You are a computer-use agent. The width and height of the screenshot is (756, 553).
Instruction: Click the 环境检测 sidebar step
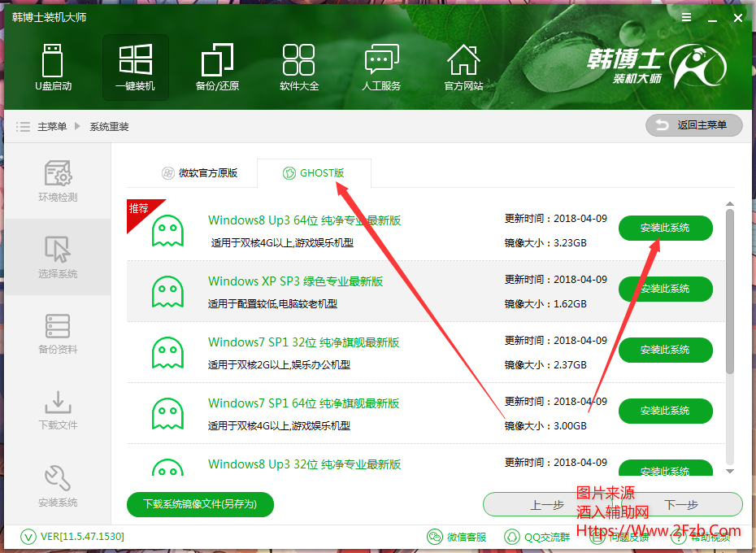click(x=58, y=181)
